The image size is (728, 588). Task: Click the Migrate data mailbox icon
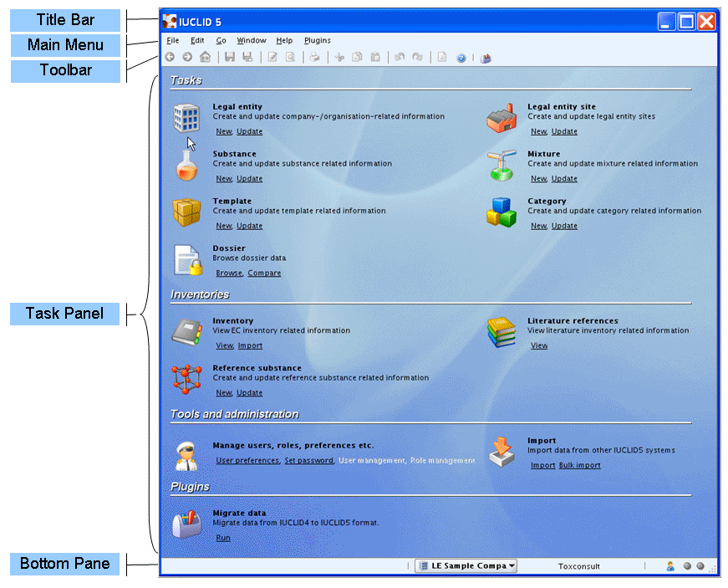[186, 524]
